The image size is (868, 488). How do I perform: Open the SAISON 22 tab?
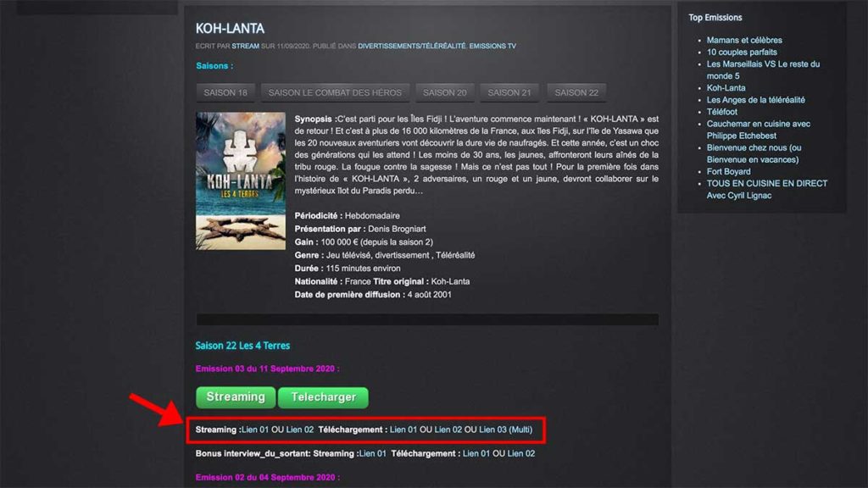(x=576, y=92)
